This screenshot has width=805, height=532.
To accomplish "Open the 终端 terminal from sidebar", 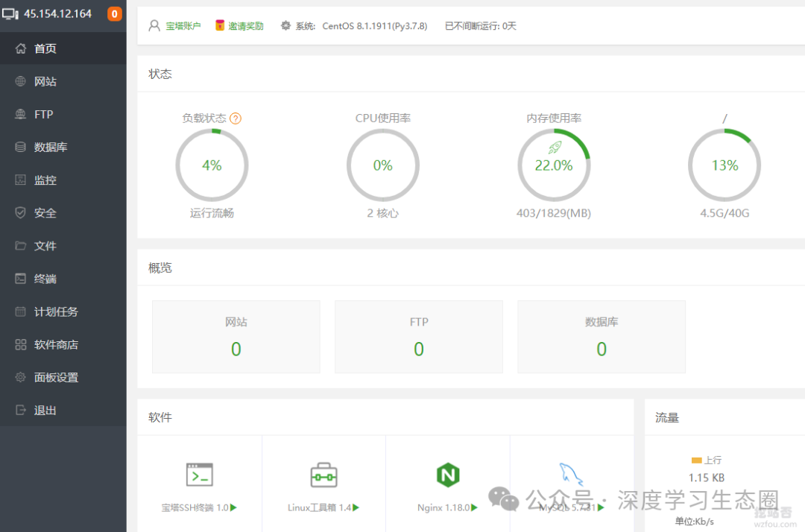I will (45, 278).
